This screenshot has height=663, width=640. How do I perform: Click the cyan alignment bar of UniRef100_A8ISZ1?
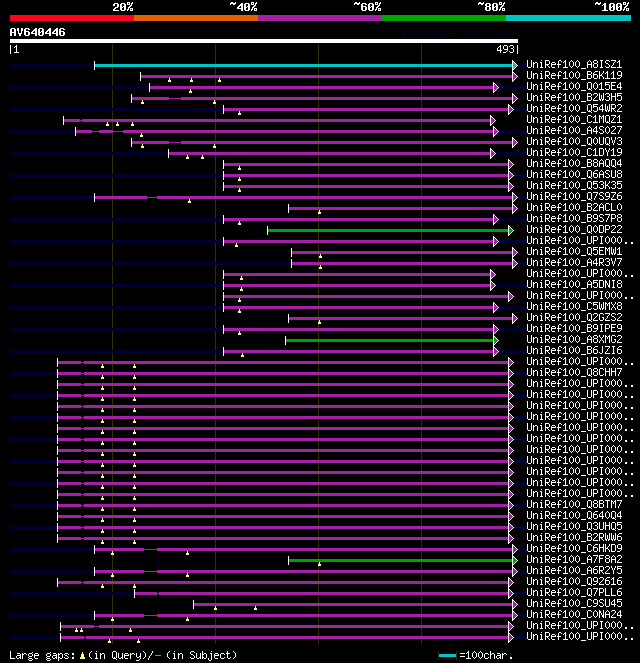coord(304,65)
